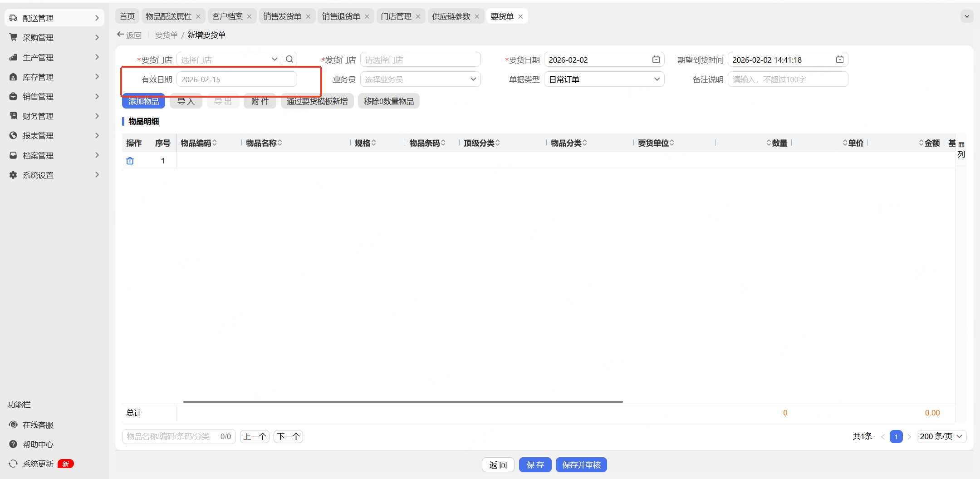
Task: Click the 备注说明 input field
Action: pos(788,79)
